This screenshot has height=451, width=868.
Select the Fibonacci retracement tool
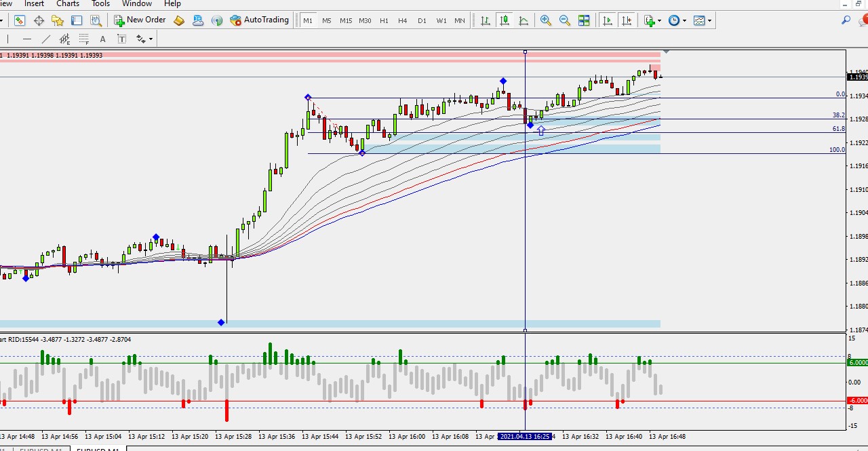point(83,39)
